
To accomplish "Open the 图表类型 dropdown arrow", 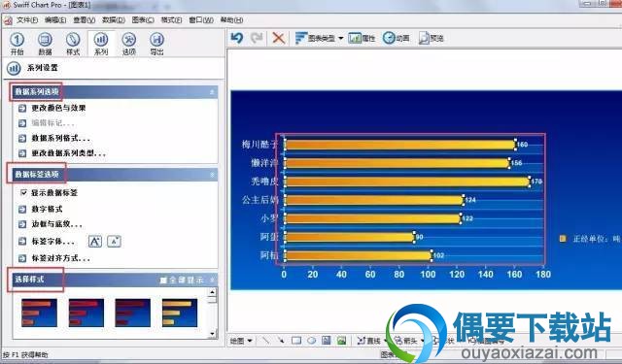I will tap(341, 39).
